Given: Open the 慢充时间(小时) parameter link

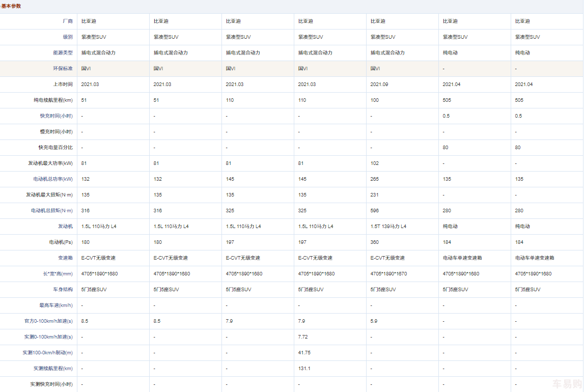Looking at the screenshot, I should point(56,132).
